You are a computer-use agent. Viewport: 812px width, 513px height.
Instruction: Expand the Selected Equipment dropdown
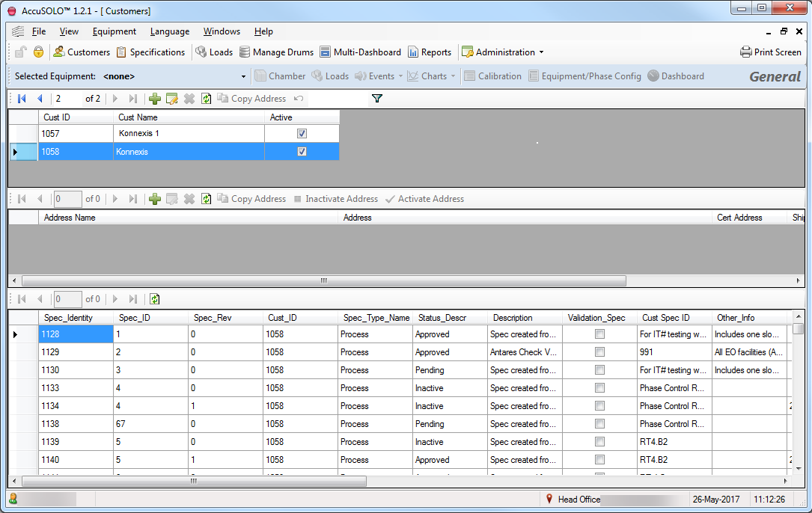coord(243,76)
